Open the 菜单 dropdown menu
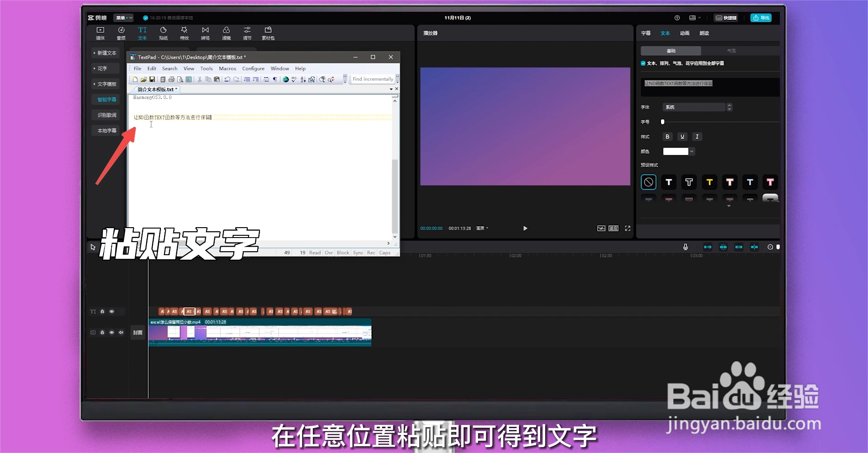Image resolution: width=868 pixels, height=453 pixels. click(x=123, y=18)
